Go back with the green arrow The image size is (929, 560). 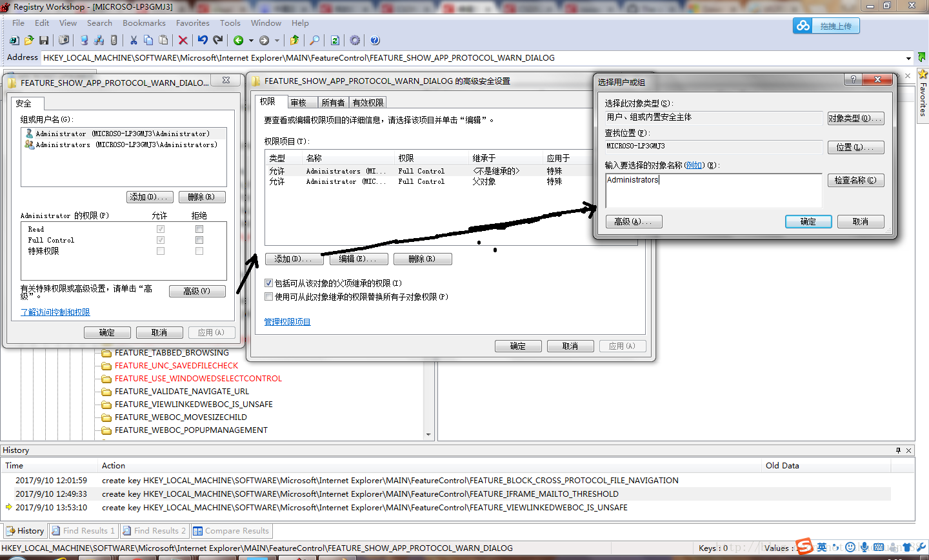click(x=238, y=41)
